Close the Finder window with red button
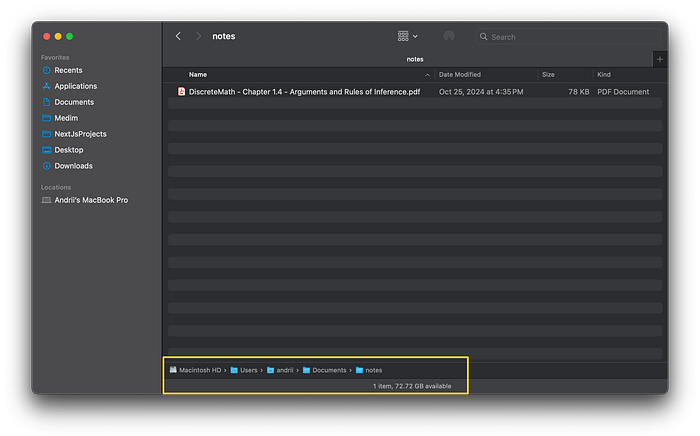The height and width of the screenshot is (436, 700). tap(46, 37)
